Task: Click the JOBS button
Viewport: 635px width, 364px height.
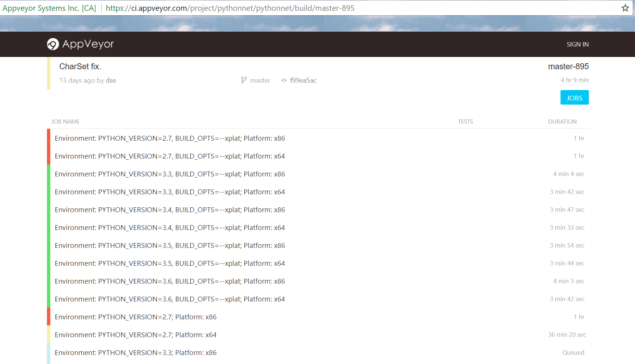Action: tap(574, 98)
